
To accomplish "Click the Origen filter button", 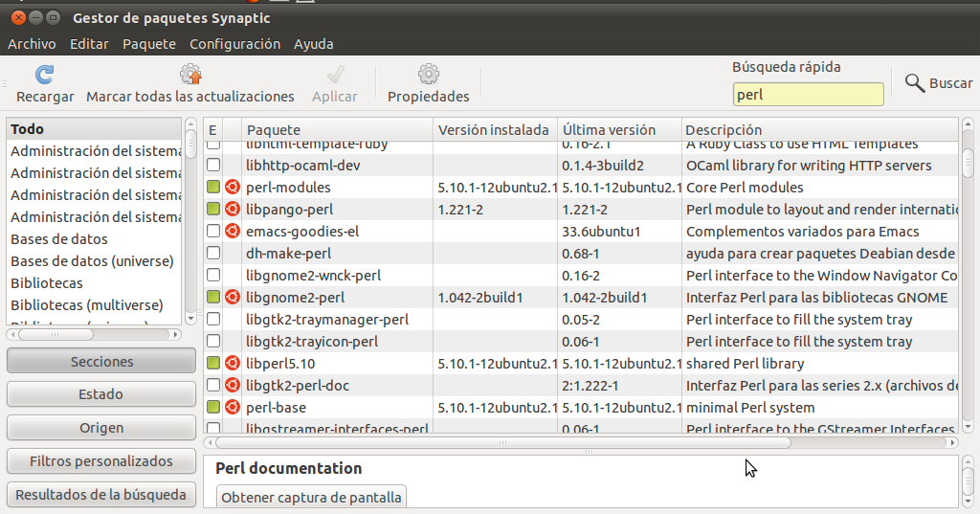I will click(101, 428).
